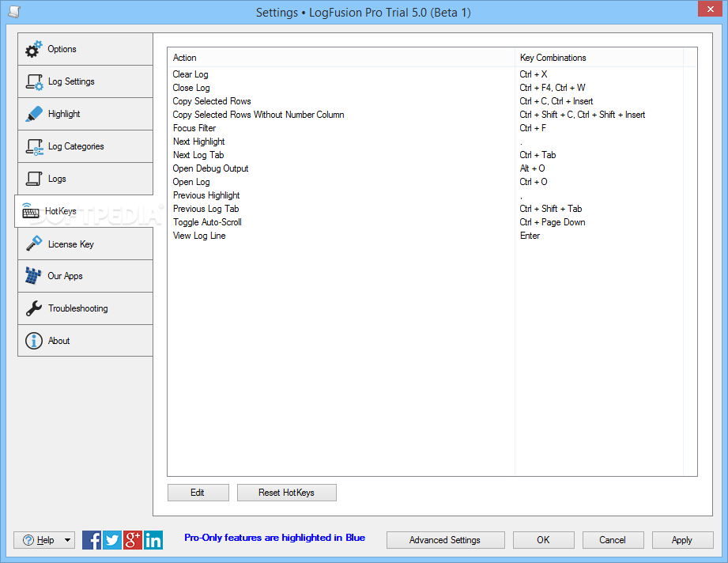Click the About info circle icon

click(34, 341)
